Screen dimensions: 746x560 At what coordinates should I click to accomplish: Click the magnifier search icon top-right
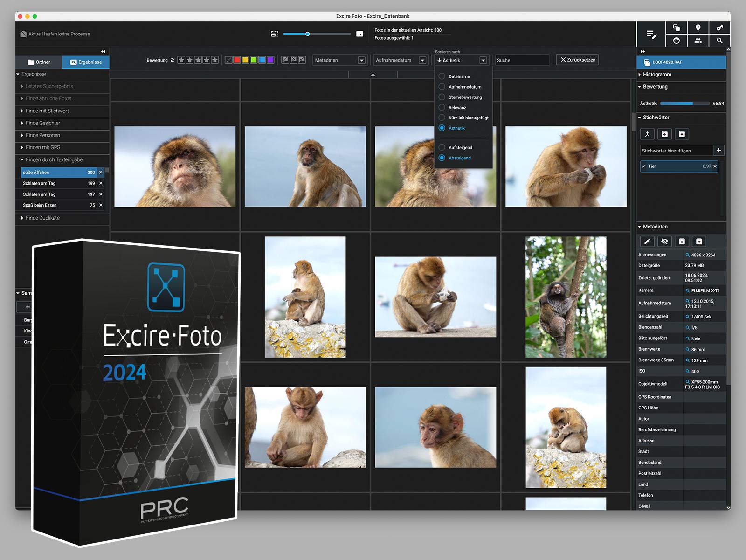[719, 41]
